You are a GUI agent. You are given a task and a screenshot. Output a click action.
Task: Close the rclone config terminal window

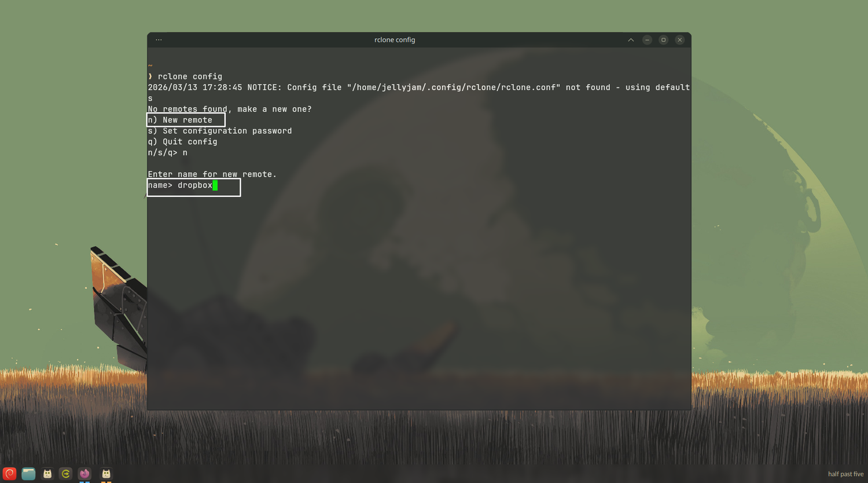[680, 40]
